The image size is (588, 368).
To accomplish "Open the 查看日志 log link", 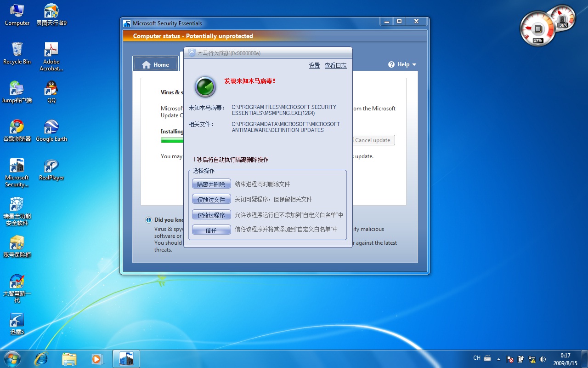I will click(x=336, y=66).
